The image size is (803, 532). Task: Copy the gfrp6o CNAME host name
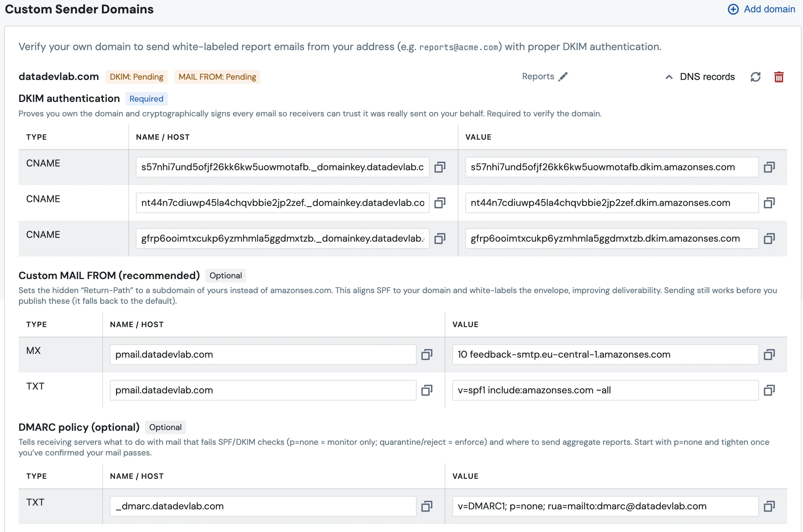[x=440, y=239]
